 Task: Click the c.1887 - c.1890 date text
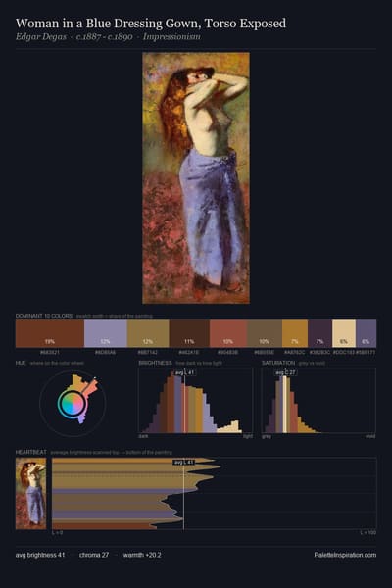coord(104,37)
